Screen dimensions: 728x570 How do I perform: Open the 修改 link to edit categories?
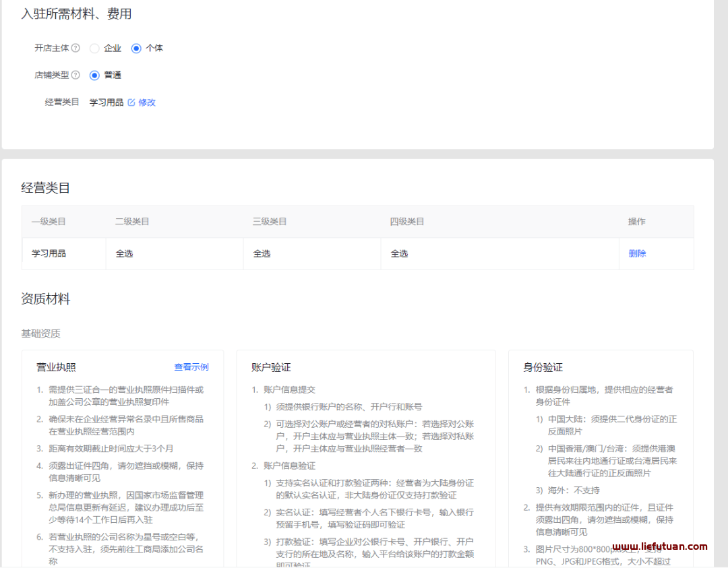coord(147,102)
